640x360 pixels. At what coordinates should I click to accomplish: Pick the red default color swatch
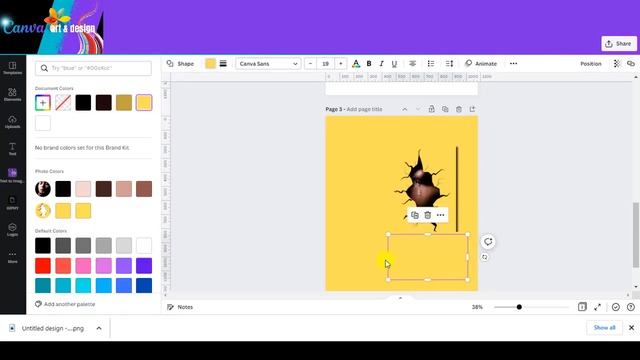(x=43, y=266)
